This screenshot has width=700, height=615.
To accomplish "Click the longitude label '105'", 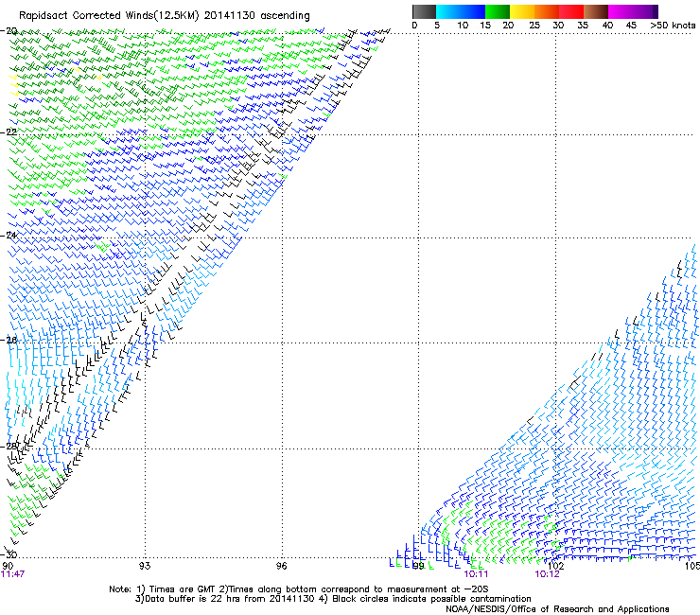I will [x=692, y=566].
